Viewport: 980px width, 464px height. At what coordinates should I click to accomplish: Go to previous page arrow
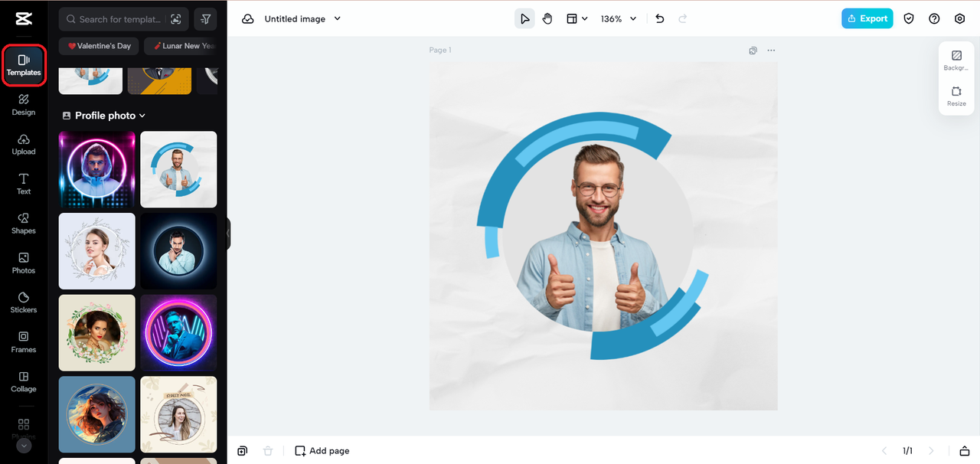tap(884, 451)
